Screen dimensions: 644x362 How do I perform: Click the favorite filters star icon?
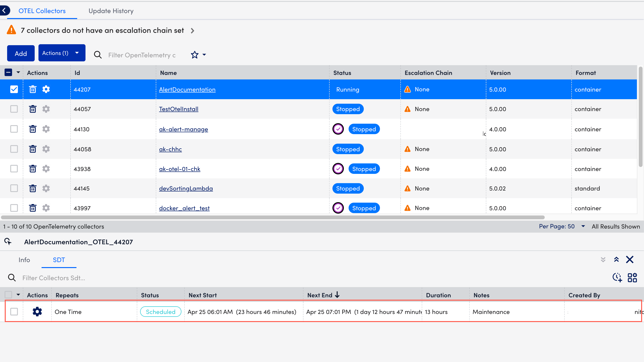tap(194, 55)
